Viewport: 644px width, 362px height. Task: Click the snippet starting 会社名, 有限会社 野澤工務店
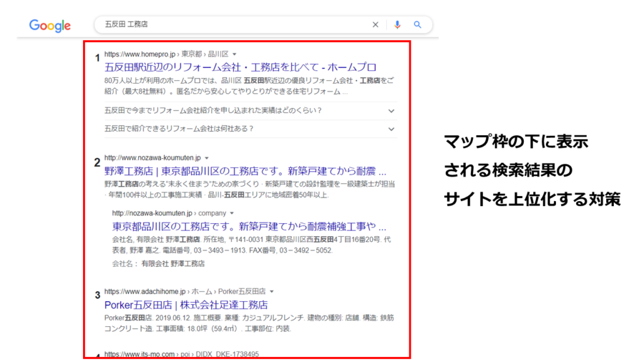click(x=252, y=245)
